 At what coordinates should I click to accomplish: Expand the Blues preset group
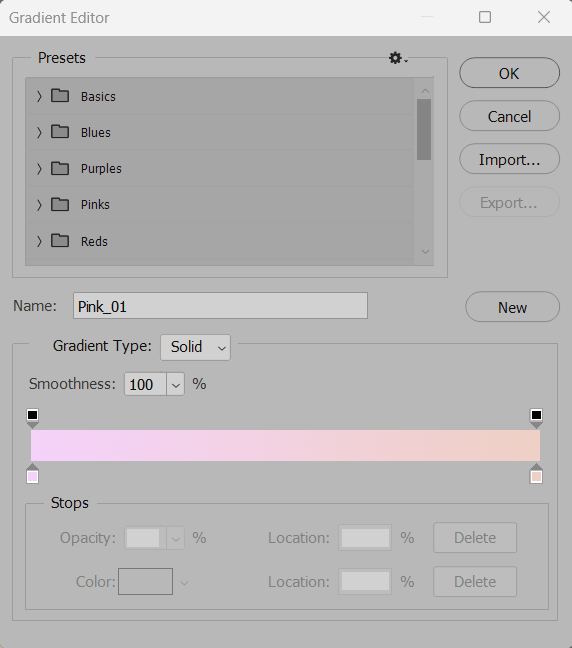tap(39, 132)
